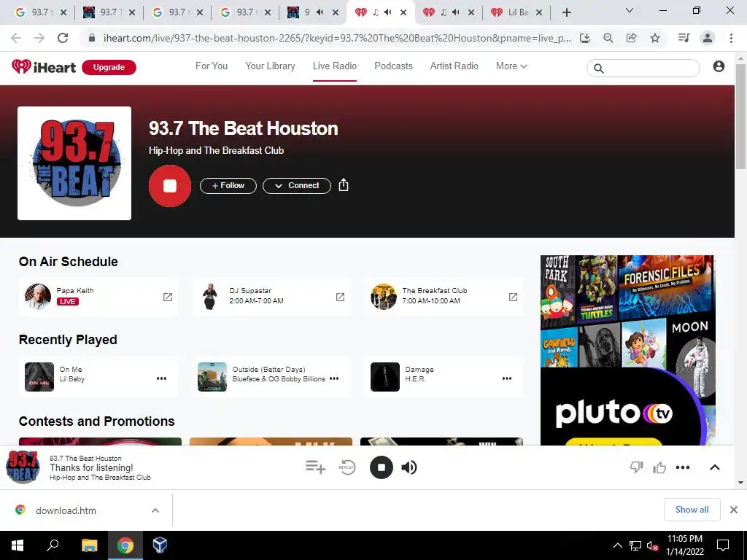Open options for On Me by Lil Baby

(x=161, y=378)
